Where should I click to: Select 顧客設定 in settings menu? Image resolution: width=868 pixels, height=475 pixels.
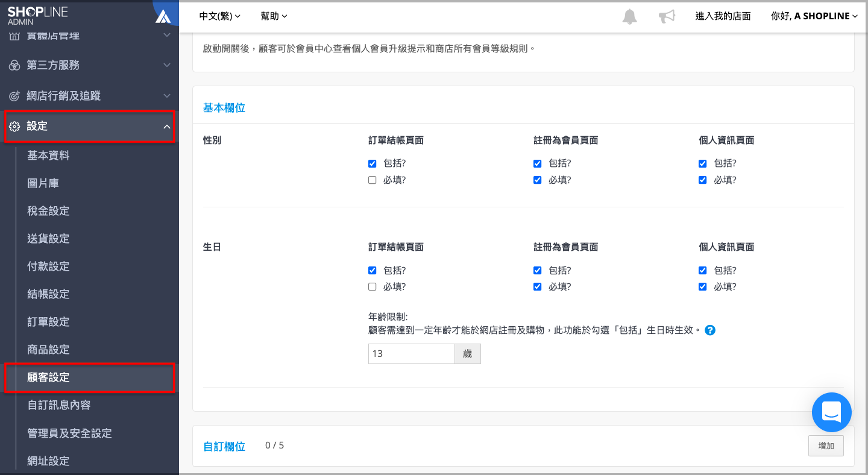click(48, 377)
